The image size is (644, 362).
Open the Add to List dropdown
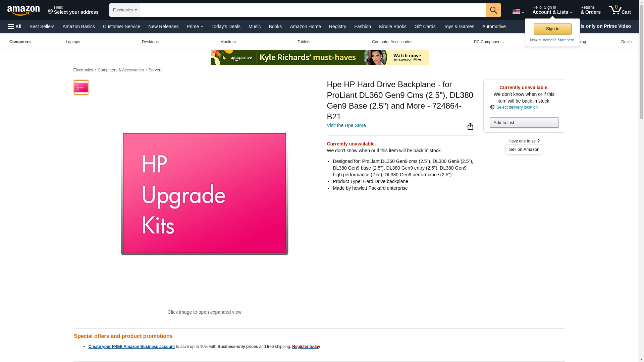pos(524,122)
